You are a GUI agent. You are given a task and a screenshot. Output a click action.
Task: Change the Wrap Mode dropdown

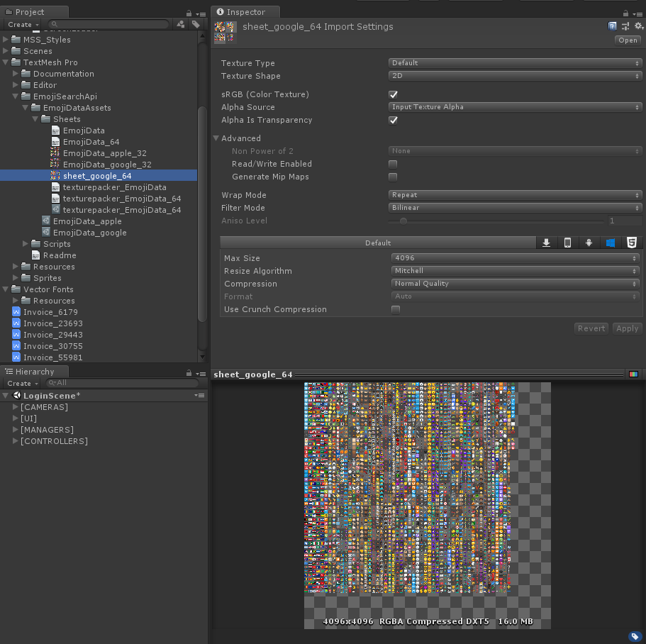coord(516,194)
